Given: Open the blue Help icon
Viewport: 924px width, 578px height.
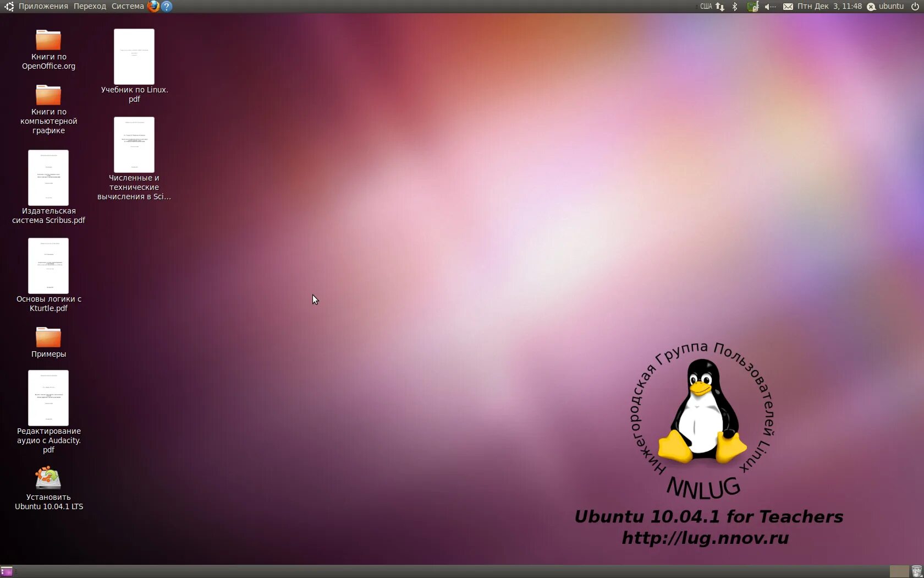Looking at the screenshot, I should 167,6.
